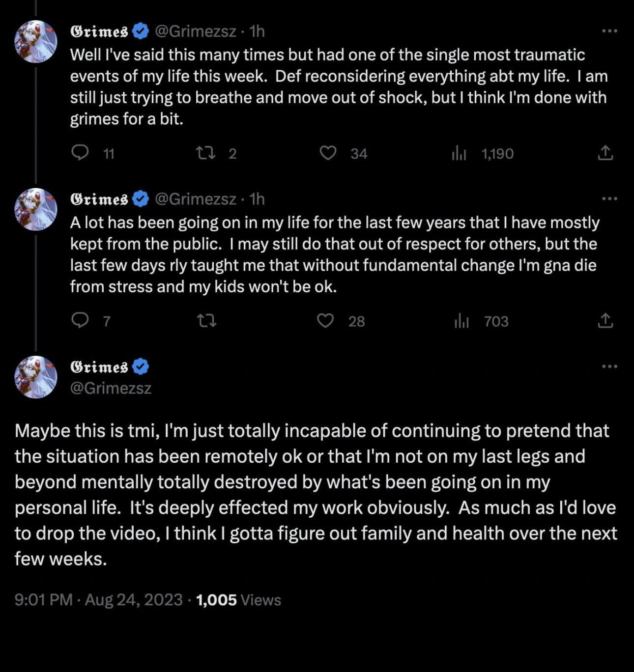This screenshot has height=672, width=634.
Task: Click the 1,005 Views count
Action: [x=238, y=600]
